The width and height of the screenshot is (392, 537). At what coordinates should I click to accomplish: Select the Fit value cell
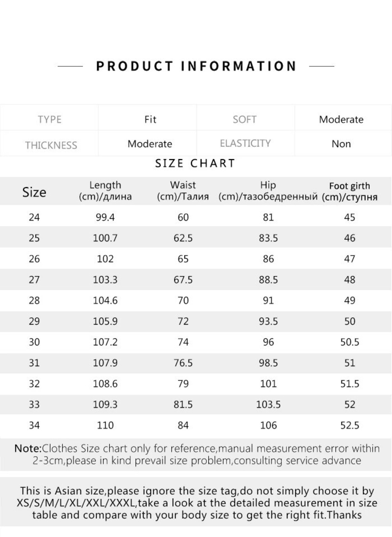click(x=150, y=119)
